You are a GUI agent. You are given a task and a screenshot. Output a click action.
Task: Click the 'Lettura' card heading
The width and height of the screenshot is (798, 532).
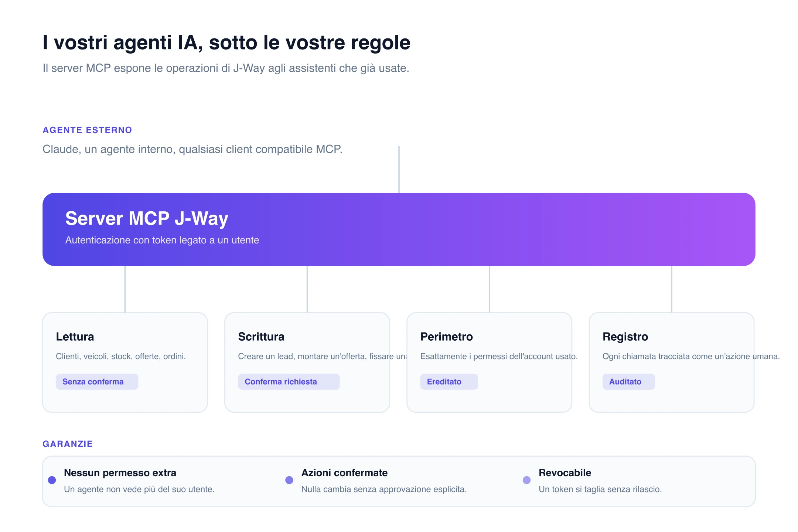75,337
